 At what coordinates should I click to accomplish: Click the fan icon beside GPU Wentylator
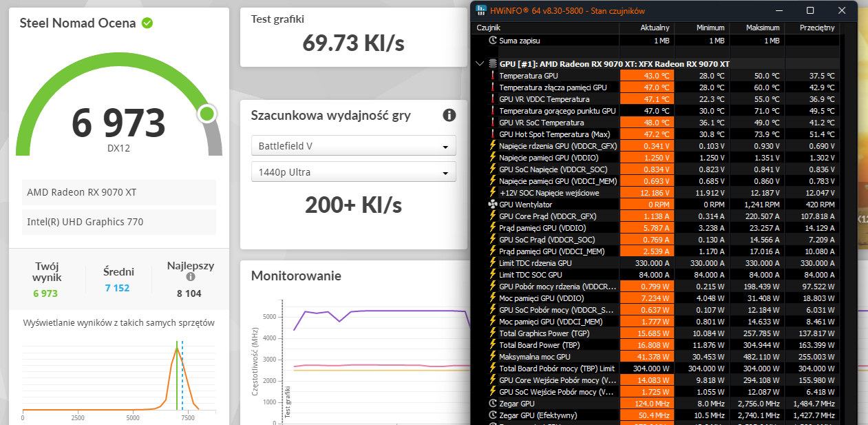pyautogui.click(x=492, y=205)
